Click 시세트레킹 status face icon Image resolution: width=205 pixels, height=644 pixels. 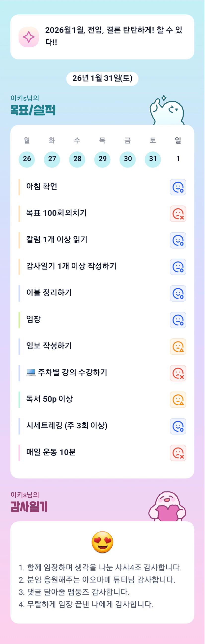click(x=178, y=426)
